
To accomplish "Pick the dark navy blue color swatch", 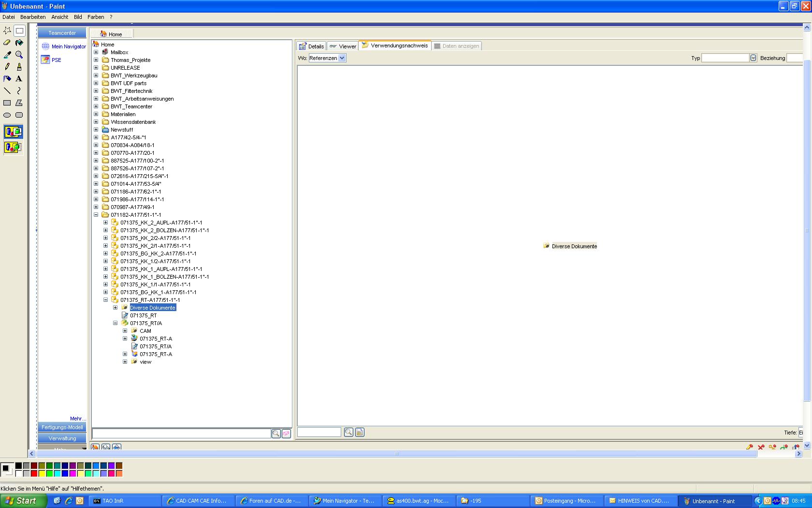I will coord(65,465).
